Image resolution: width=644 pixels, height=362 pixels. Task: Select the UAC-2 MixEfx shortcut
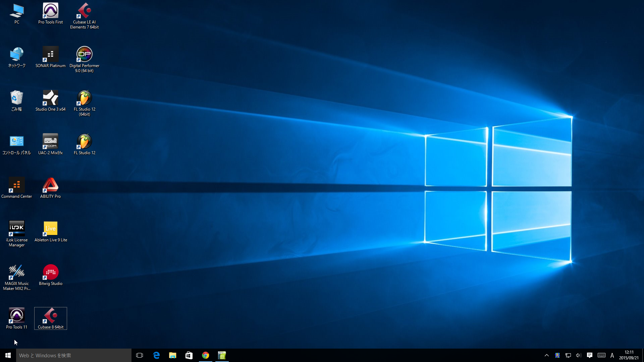click(x=50, y=144)
